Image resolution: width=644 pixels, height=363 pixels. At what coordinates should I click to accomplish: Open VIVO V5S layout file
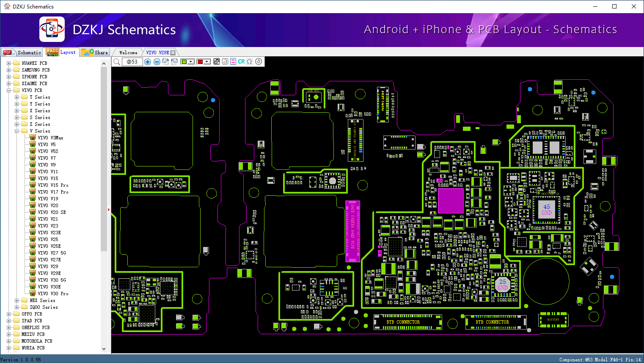(x=48, y=151)
